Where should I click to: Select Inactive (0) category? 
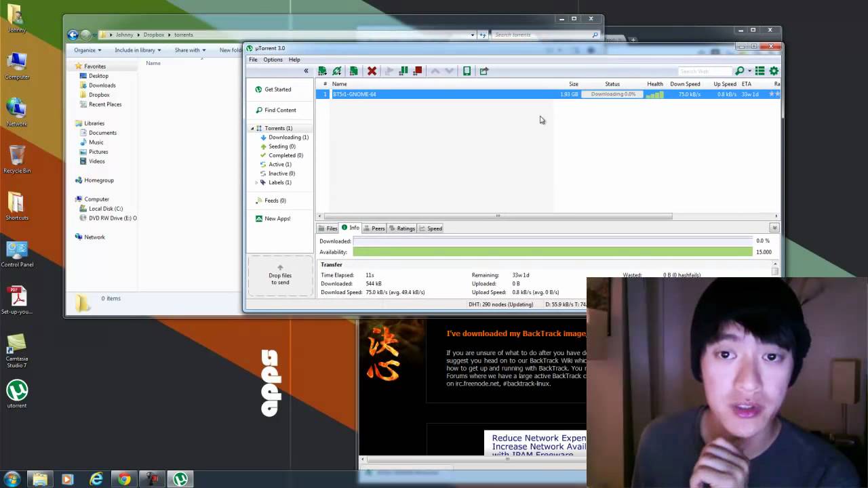(x=277, y=174)
